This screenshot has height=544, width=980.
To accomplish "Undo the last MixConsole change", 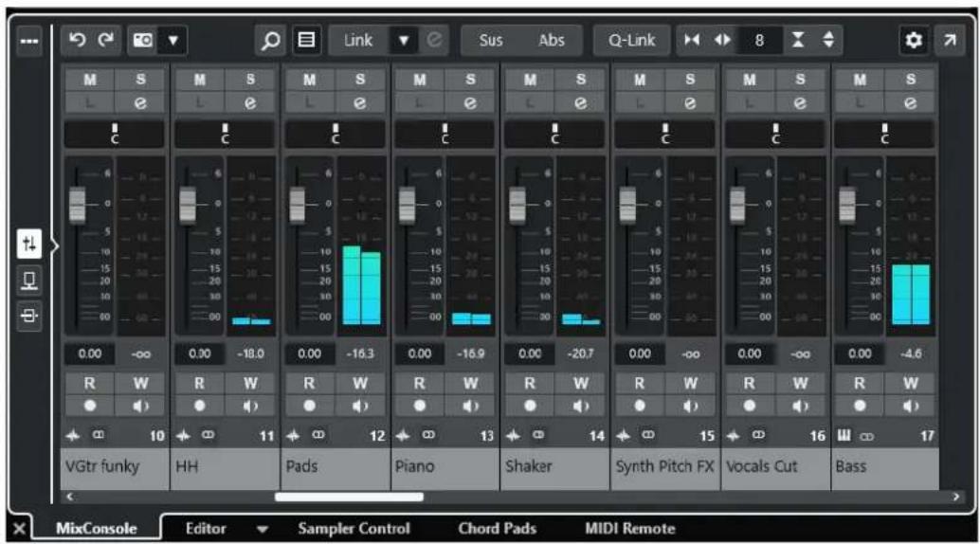I will [77, 41].
